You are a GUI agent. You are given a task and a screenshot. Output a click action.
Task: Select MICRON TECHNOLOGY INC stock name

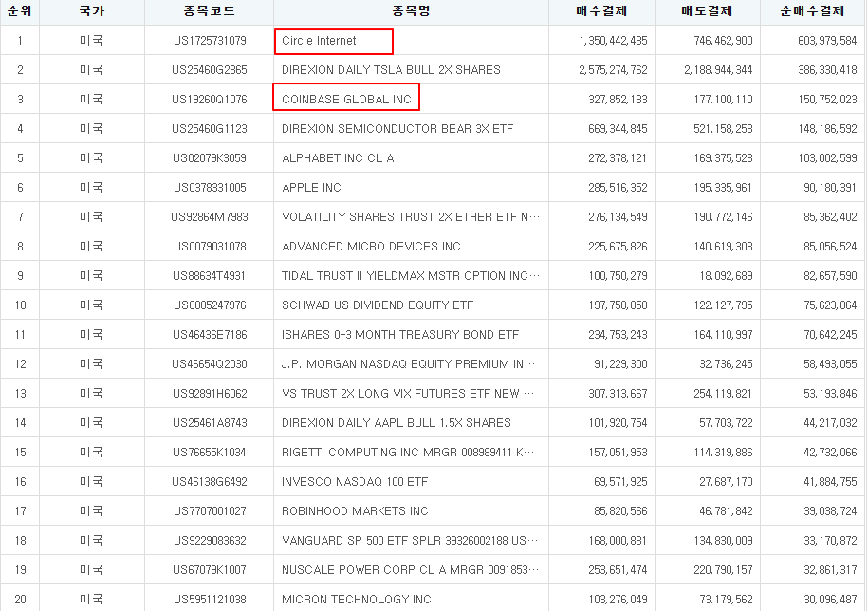pos(357,599)
